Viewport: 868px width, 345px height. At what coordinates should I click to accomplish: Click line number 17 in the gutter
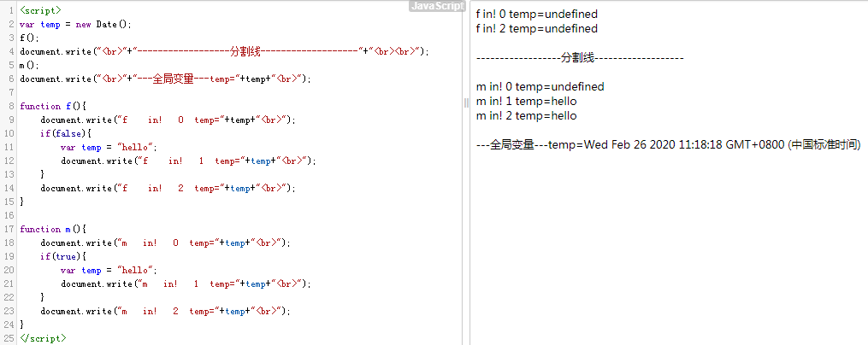click(x=8, y=229)
